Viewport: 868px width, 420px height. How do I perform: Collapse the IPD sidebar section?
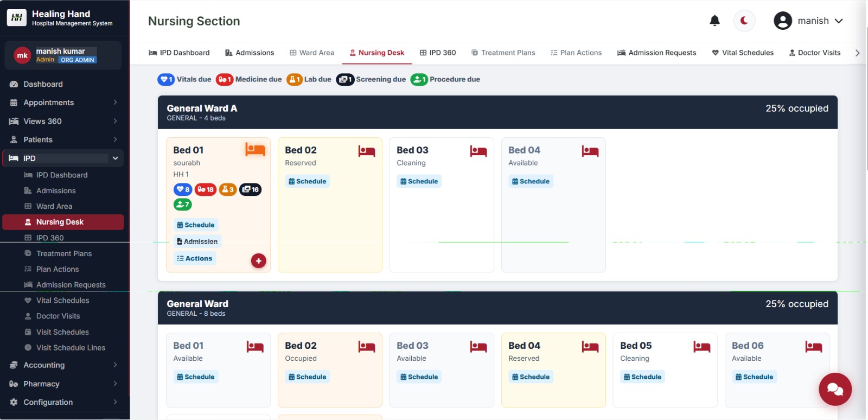pos(63,158)
